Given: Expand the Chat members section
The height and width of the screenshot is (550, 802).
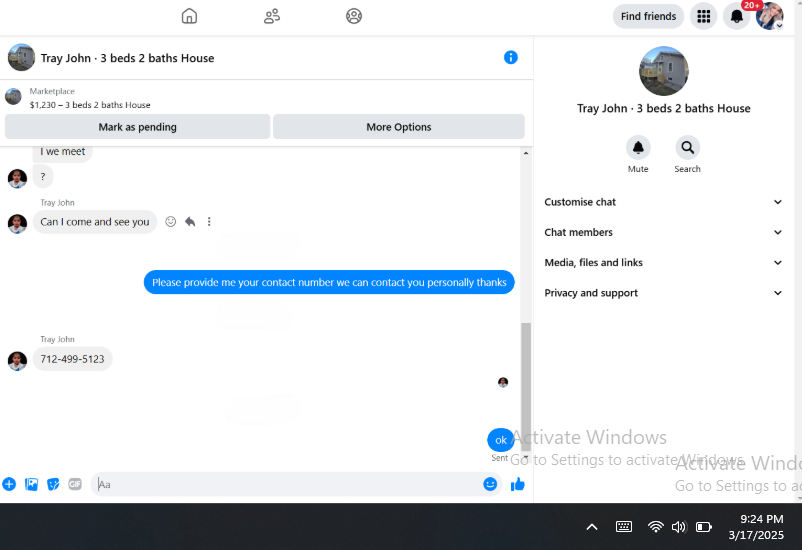Looking at the screenshot, I should [663, 232].
